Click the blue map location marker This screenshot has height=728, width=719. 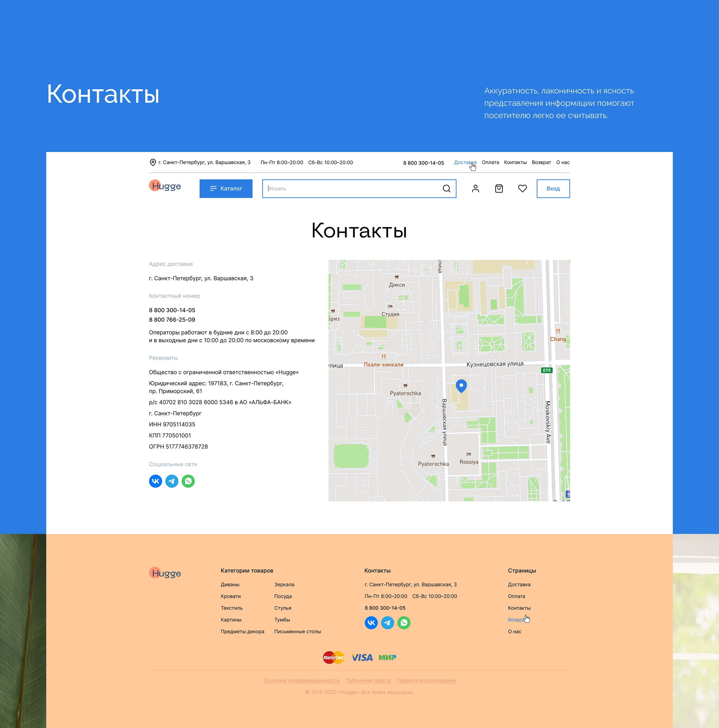[461, 386]
